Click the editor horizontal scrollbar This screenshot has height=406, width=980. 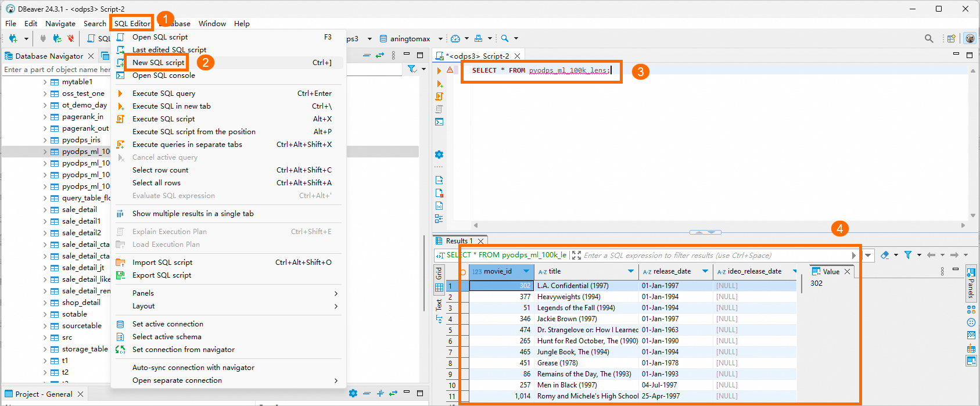(x=719, y=225)
